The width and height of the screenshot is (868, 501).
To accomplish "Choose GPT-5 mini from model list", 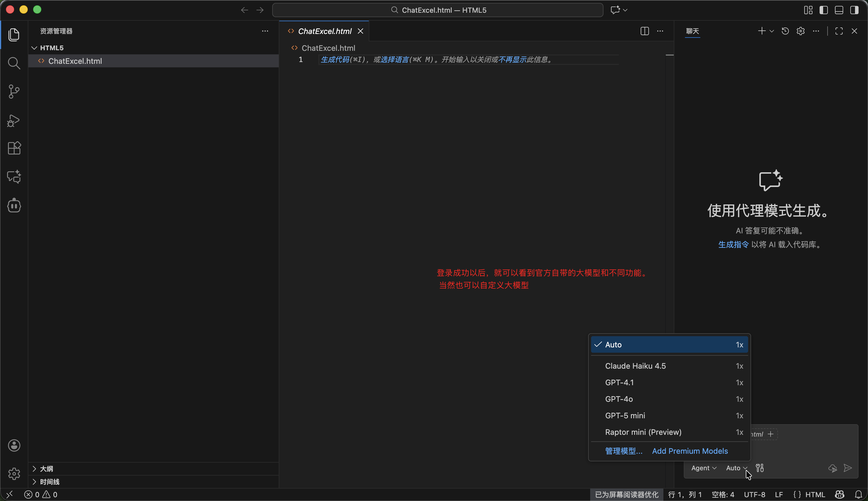I will click(625, 415).
